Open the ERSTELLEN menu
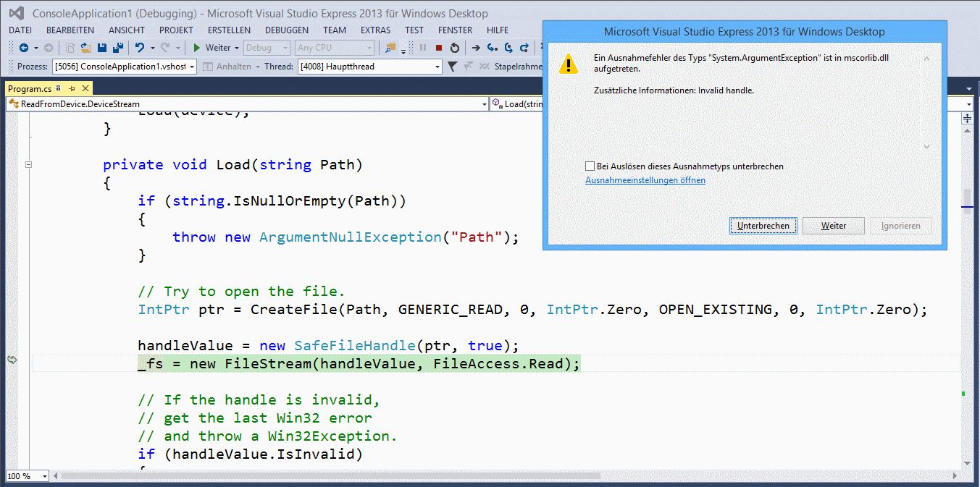 [229, 30]
